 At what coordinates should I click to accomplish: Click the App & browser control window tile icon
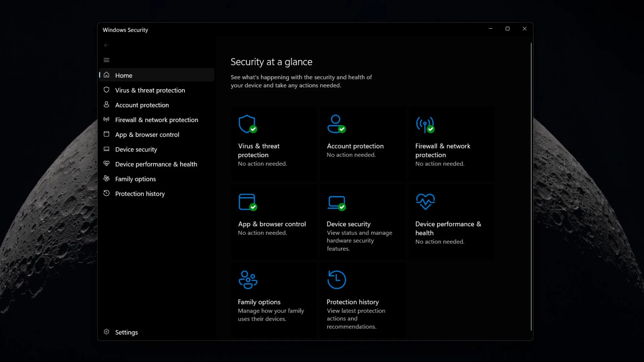click(x=247, y=202)
